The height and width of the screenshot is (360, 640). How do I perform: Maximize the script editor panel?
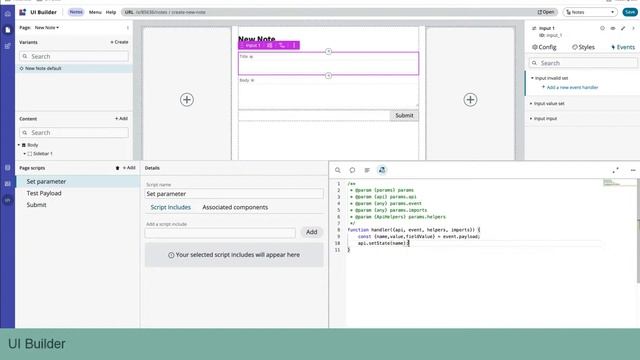pos(615,170)
